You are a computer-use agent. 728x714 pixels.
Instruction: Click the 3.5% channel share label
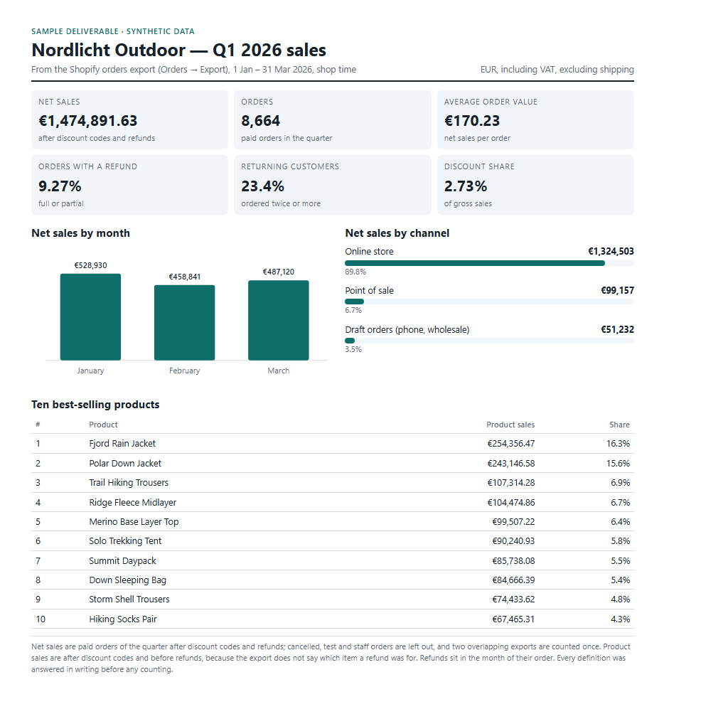tap(353, 349)
